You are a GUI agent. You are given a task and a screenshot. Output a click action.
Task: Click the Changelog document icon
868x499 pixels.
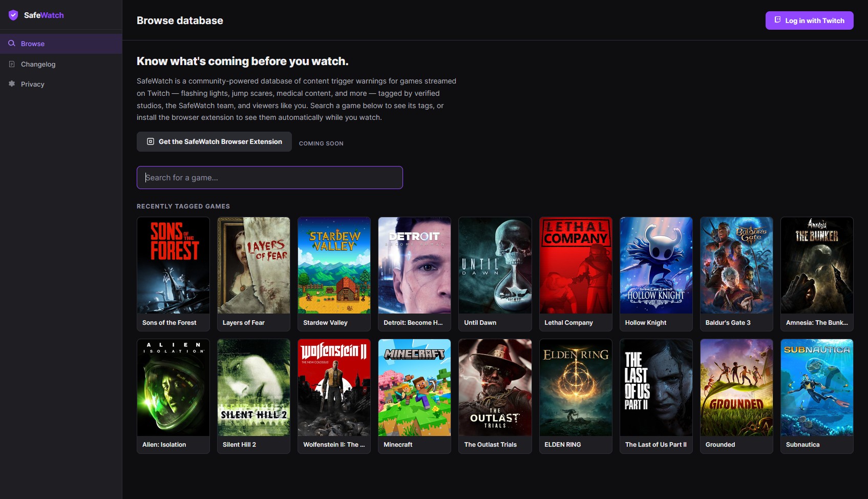click(x=12, y=64)
